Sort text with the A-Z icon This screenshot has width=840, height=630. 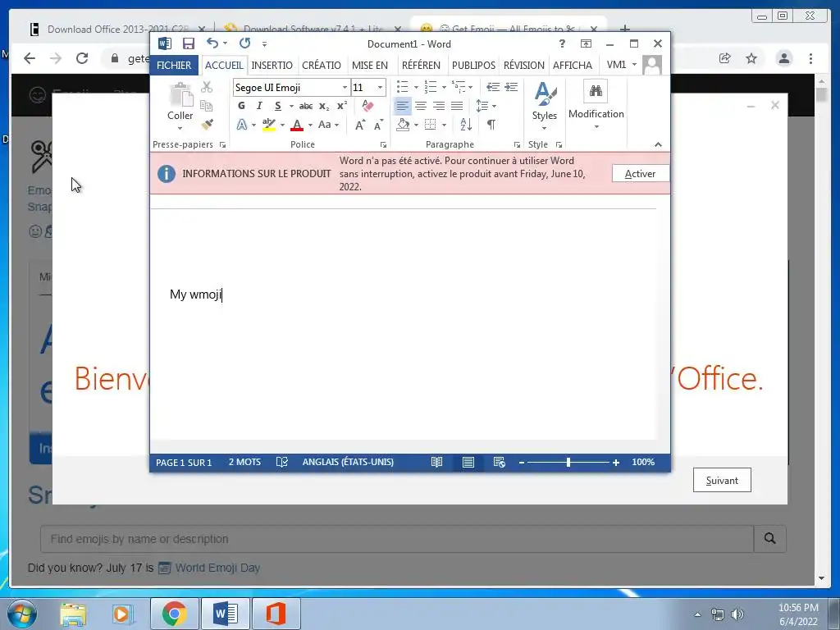466,125
